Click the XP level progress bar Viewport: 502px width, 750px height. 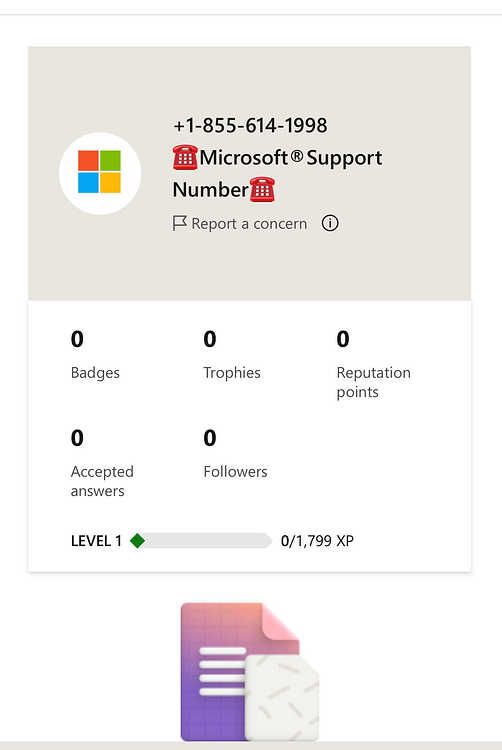click(201, 540)
